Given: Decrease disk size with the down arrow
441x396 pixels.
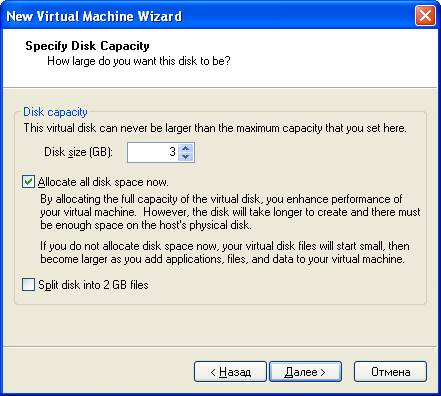Looking at the screenshot, I should coord(186,156).
